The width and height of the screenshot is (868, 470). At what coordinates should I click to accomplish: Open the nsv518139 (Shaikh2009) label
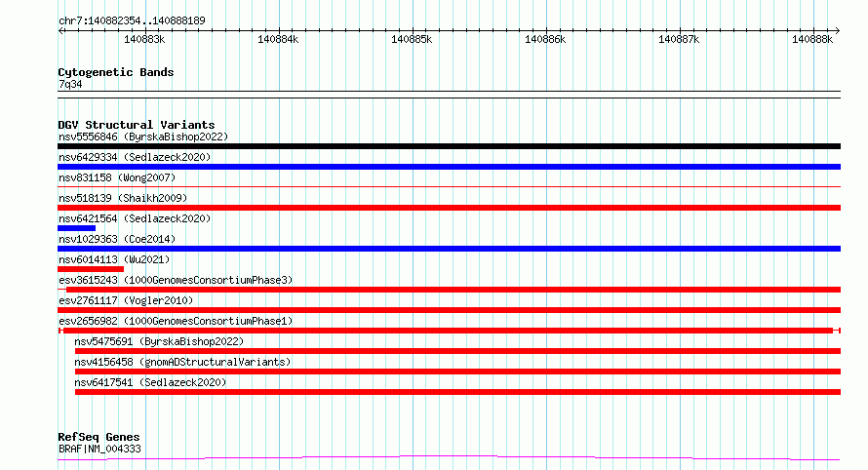(123, 198)
